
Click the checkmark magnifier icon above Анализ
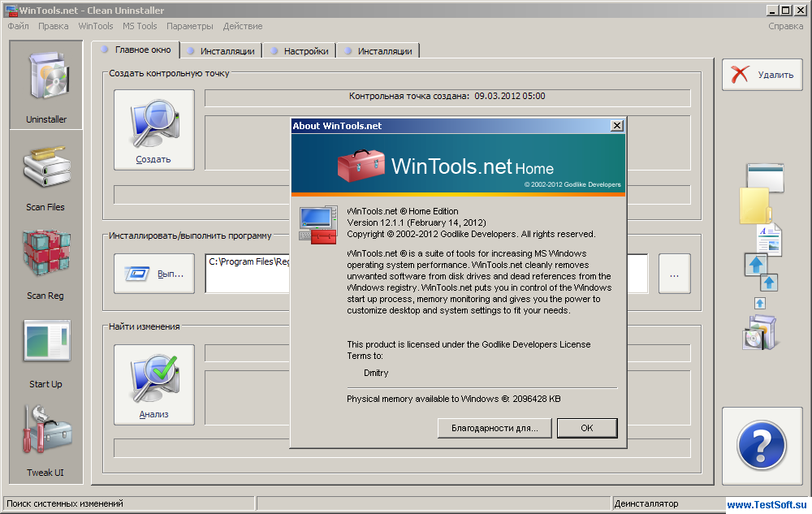coord(154,379)
